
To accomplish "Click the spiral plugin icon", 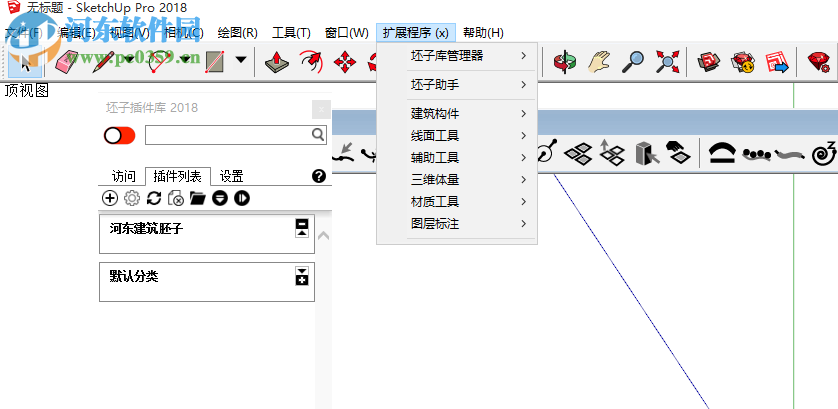I will 823,153.
